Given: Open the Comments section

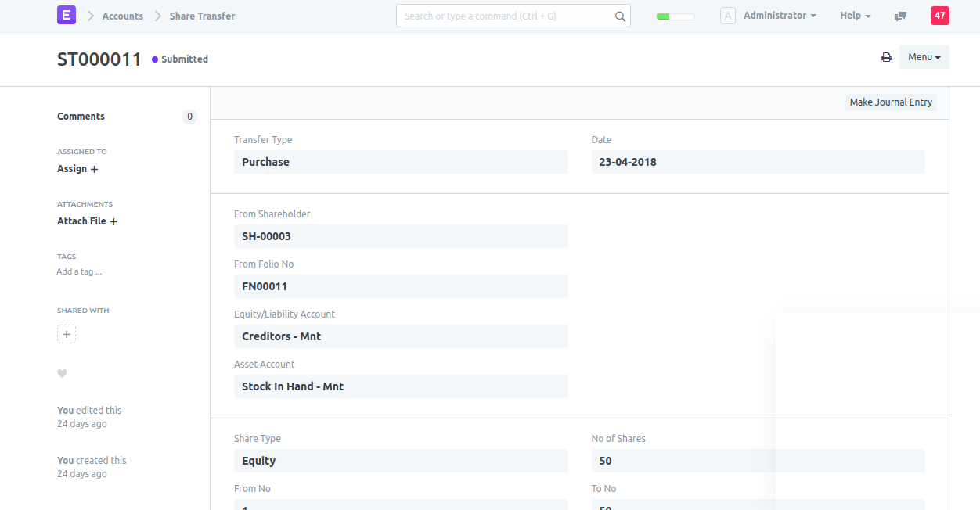Looking at the screenshot, I should 81,116.
